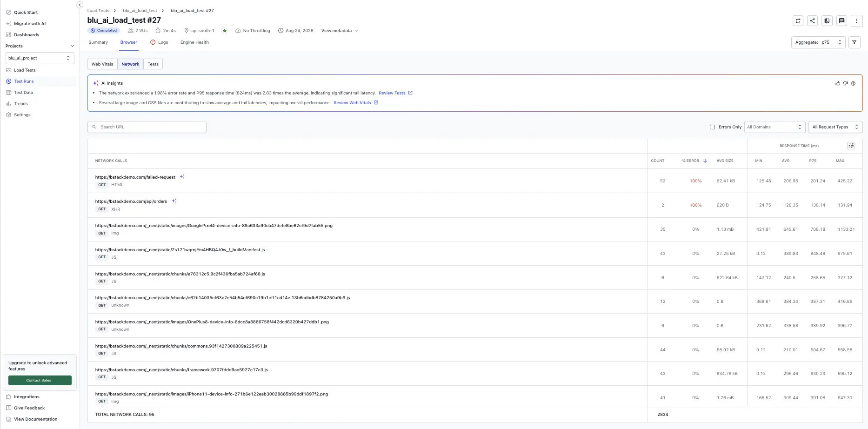Click the OnePlus8-device-info image URL
The width and height of the screenshot is (868, 429).
click(212, 322)
